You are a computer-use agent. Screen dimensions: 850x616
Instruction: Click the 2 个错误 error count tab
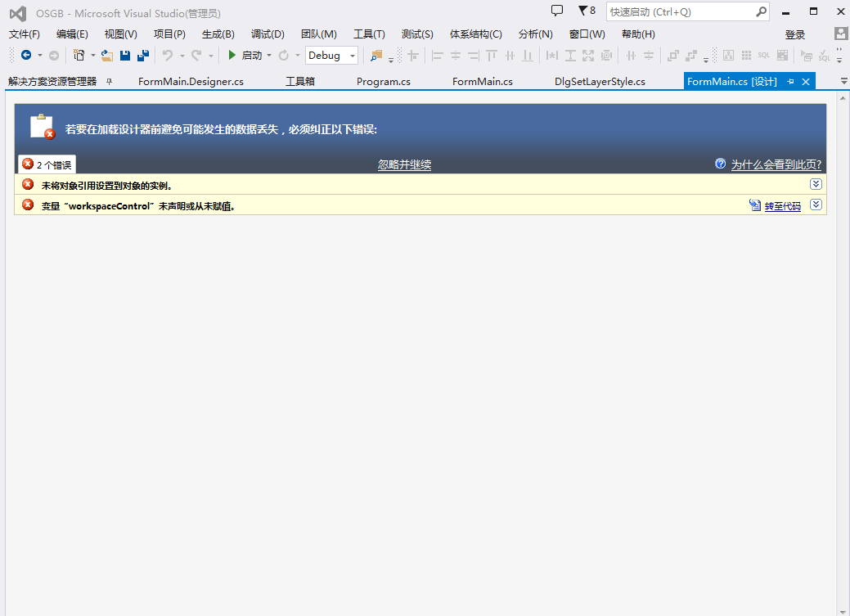click(47, 164)
